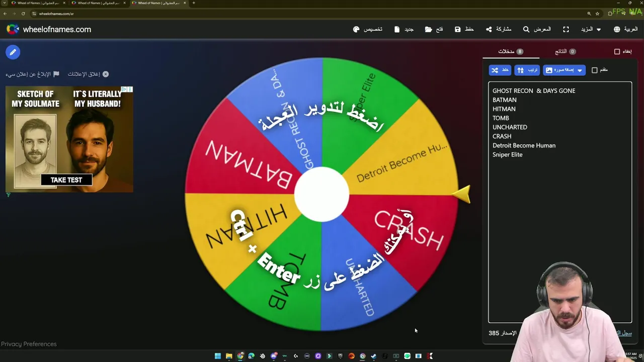
Task: Open File Explorer from taskbar
Action: pyautogui.click(x=229, y=356)
